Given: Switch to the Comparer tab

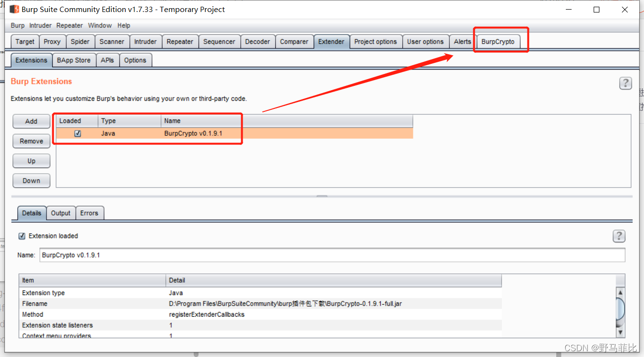Looking at the screenshot, I should point(294,42).
